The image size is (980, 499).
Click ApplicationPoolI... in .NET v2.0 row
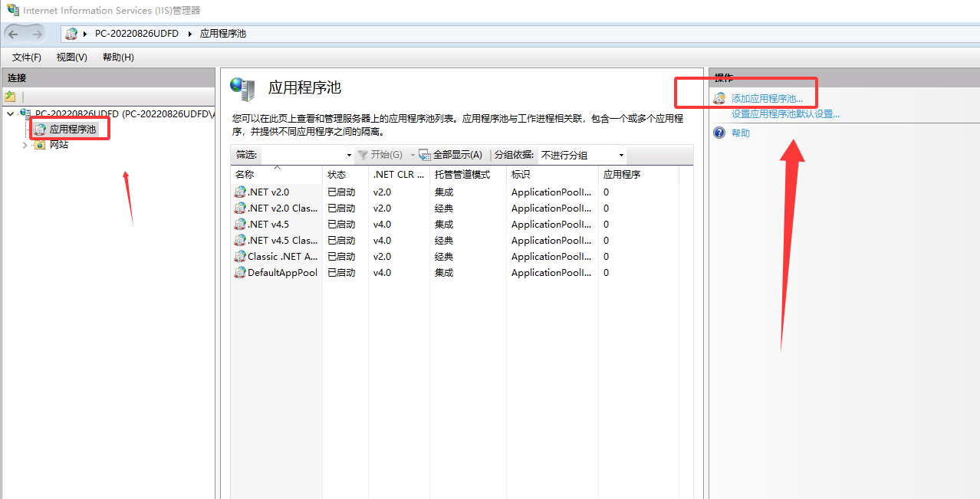[x=551, y=192]
